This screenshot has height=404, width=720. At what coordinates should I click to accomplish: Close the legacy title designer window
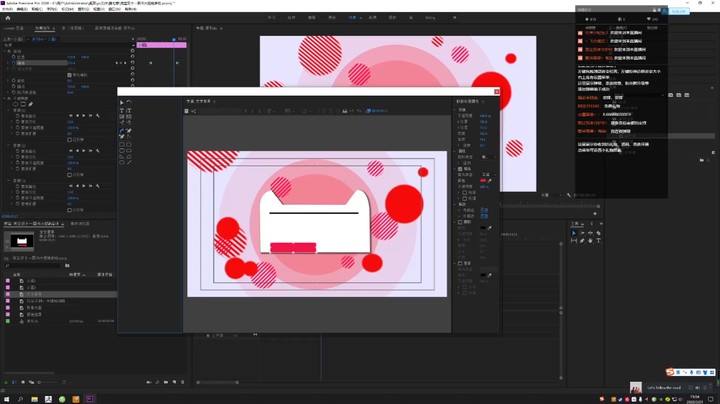[x=496, y=92]
